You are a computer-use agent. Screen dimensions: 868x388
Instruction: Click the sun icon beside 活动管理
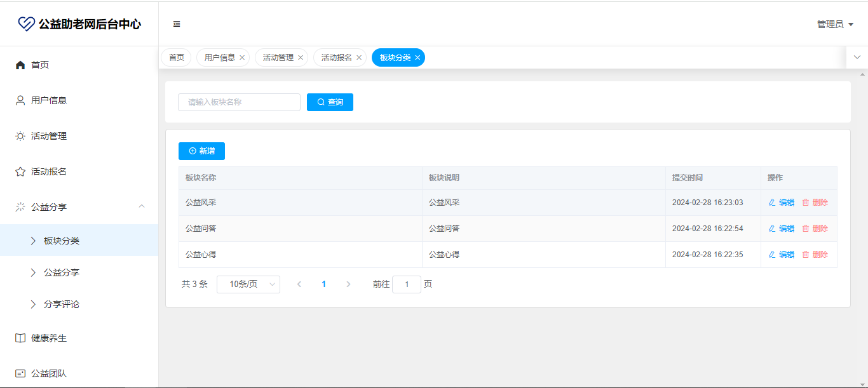(20, 136)
